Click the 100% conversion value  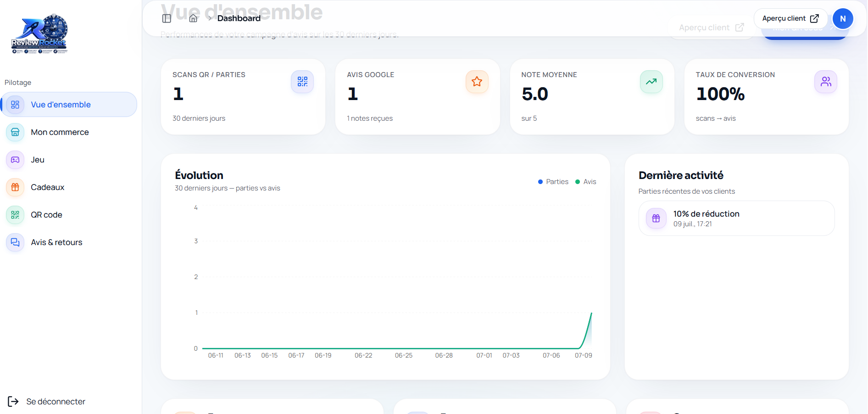720,94
